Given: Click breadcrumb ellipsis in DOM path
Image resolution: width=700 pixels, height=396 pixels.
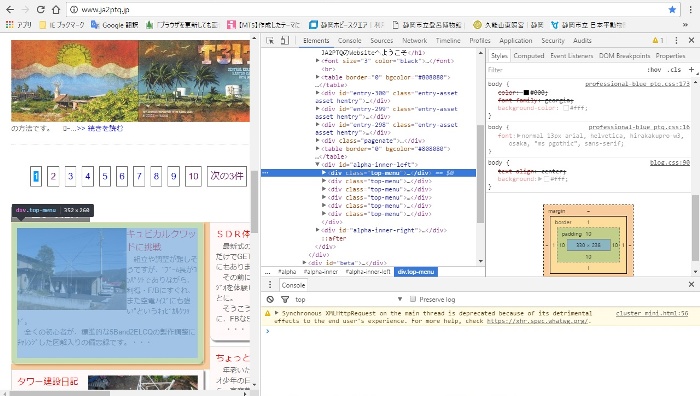Looking at the screenshot, I should [267, 272].
